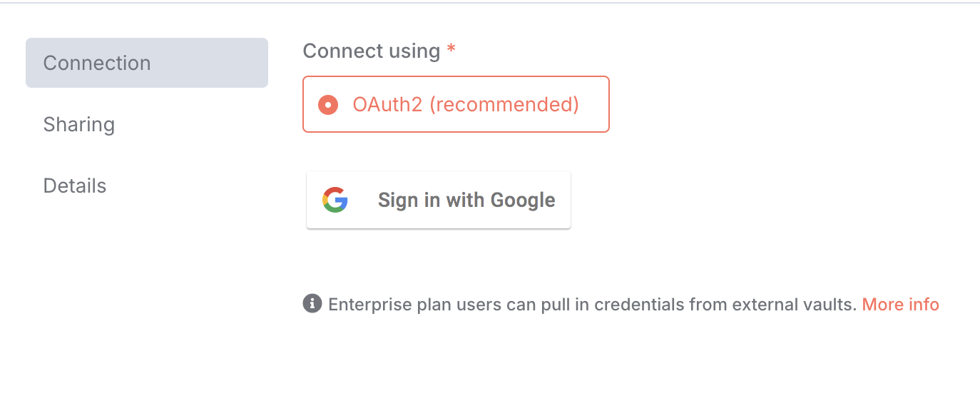
Task: Select the OAuth2 radio button circle
Action: pos(328,105)
